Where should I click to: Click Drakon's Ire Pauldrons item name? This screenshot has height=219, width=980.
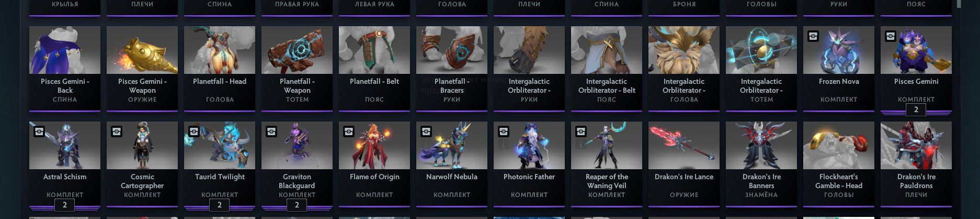[916, 181]
